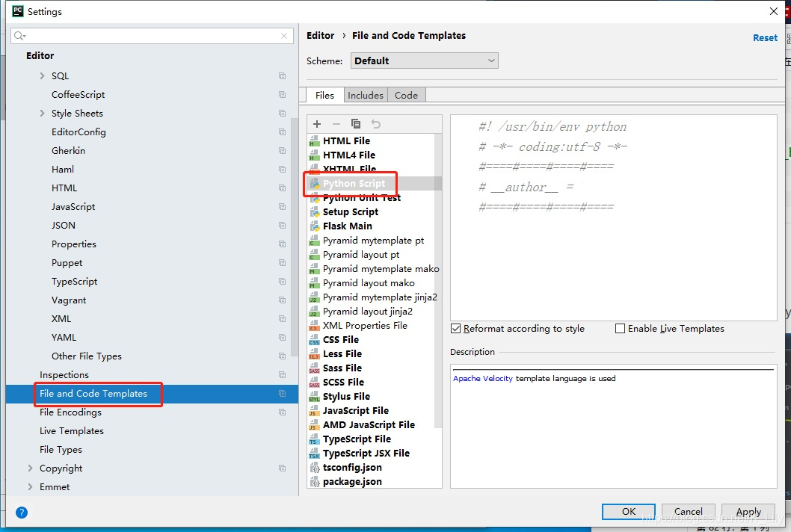
Task: Confirm settings with the OK button
Action: pyautogui.click(x=629, y=511)
